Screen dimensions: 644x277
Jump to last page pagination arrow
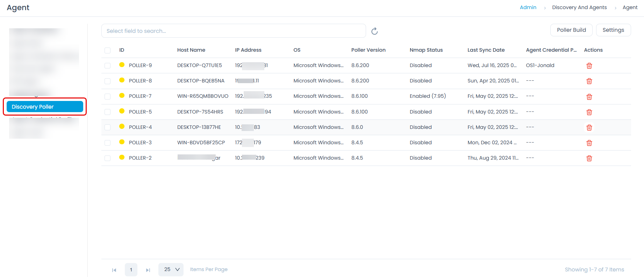[x=148, y=270]
